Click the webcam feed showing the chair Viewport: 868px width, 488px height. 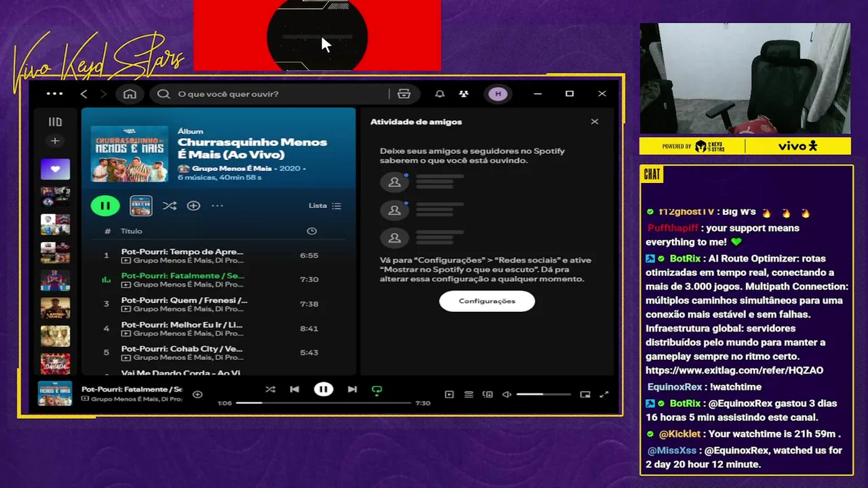click(x=745, y=79)
